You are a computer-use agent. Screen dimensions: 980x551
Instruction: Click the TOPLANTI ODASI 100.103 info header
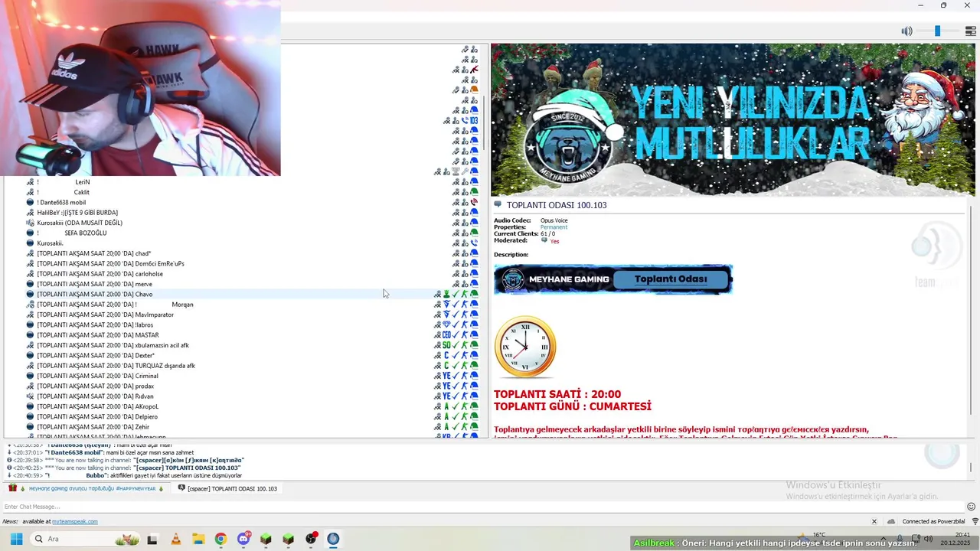click(x=557, y=205)
